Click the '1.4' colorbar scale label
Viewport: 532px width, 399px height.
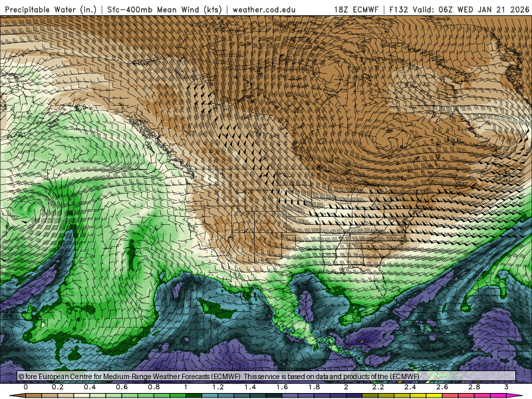point(250,387)
